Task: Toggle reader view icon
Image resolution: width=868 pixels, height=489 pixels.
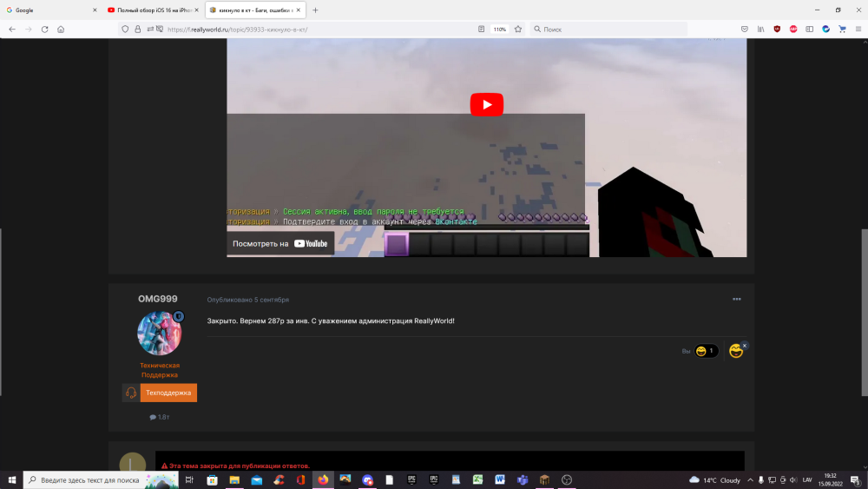Action: [x=481, y=30]
